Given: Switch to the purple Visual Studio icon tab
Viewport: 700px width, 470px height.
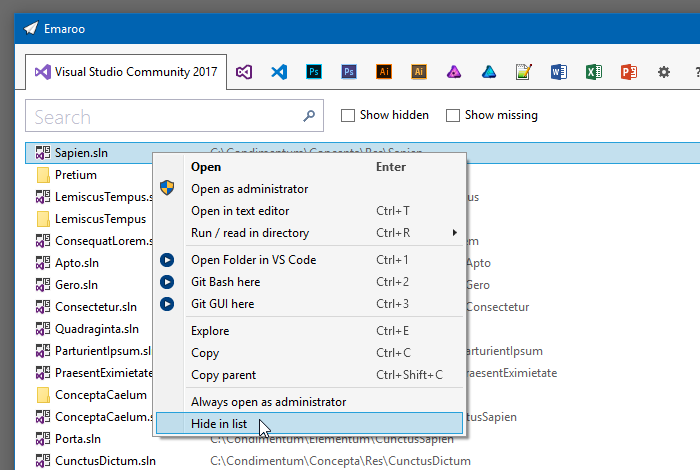Looking at the screenshot, I should [x=244, y=72].
